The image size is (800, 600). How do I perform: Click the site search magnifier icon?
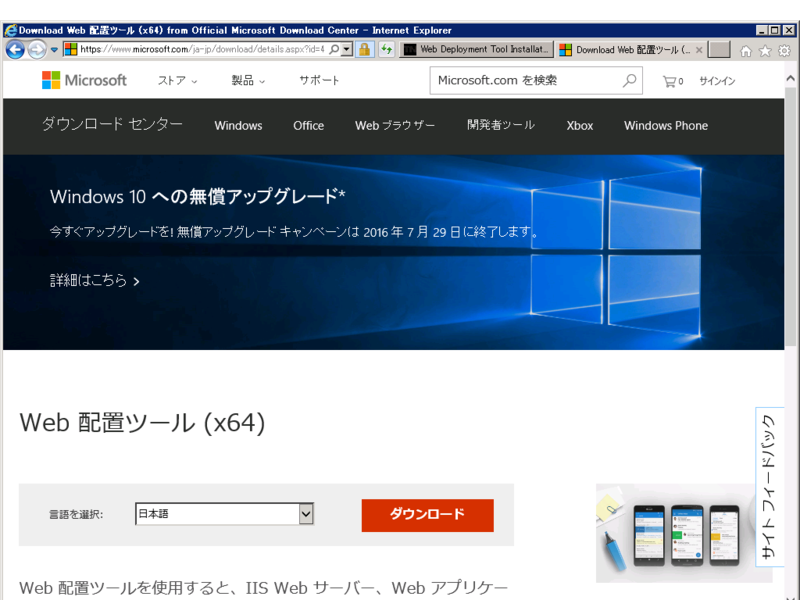click(630, 80)
